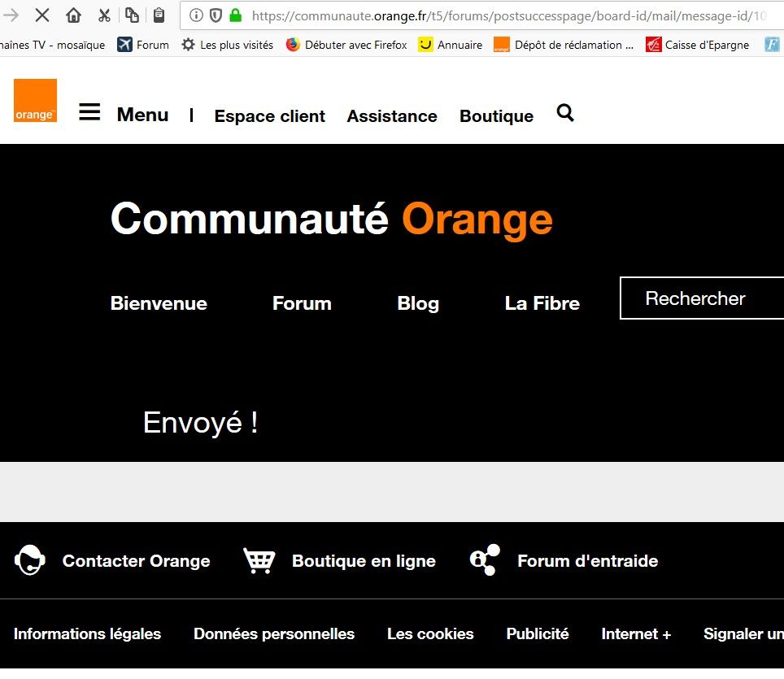The image size is (784, 679).
Task: Stop page loading with the X button
Action: (42, 15)
